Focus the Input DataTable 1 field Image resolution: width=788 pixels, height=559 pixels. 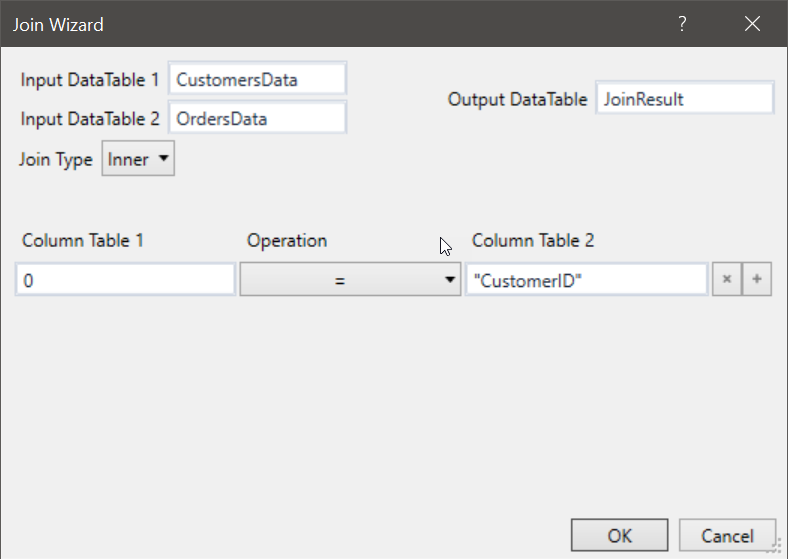point(257,80)
